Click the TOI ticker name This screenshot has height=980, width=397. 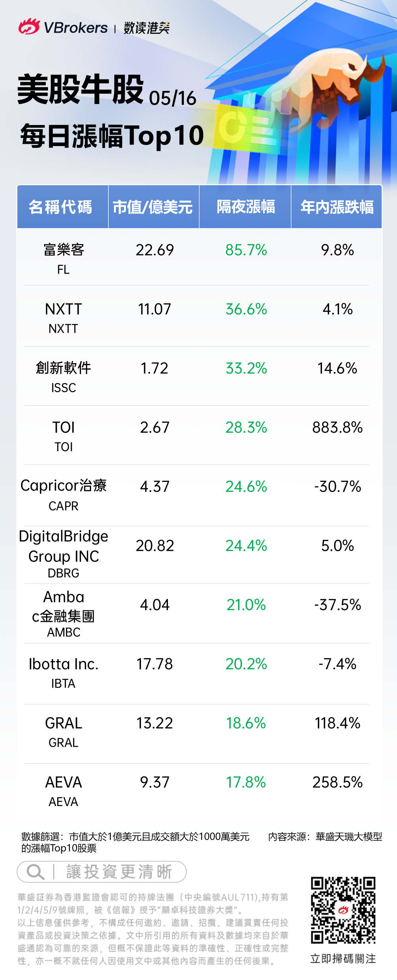point(64,435)
